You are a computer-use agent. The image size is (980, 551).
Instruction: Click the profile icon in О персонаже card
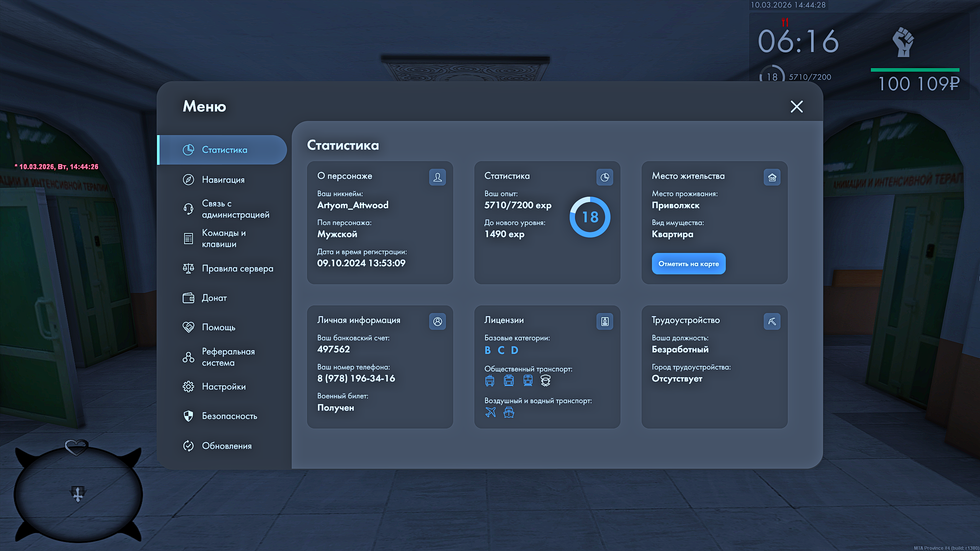(437, 177)
